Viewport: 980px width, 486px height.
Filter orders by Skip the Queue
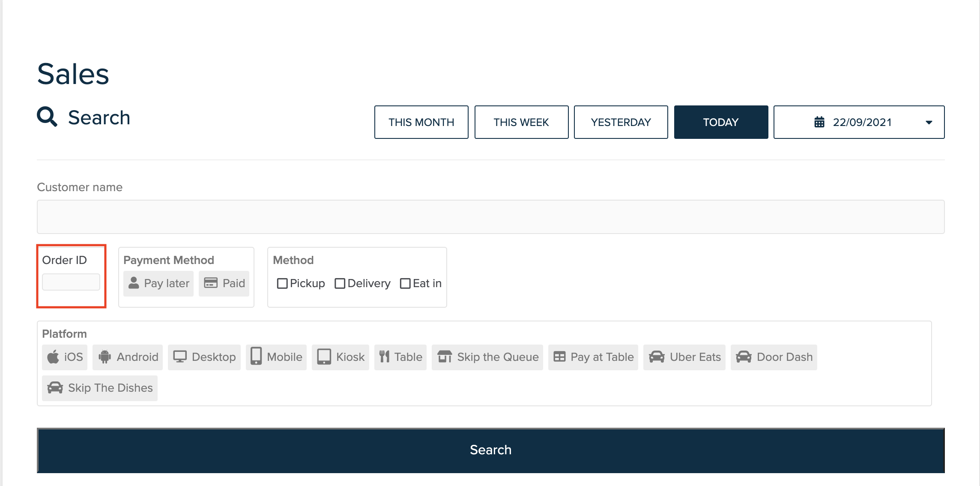point(487,357)
